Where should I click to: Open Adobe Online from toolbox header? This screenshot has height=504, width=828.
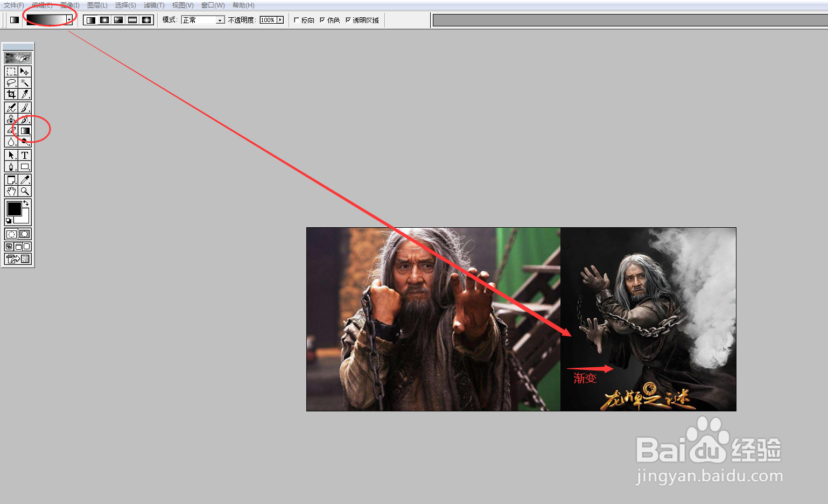click(x=18, y=58)
